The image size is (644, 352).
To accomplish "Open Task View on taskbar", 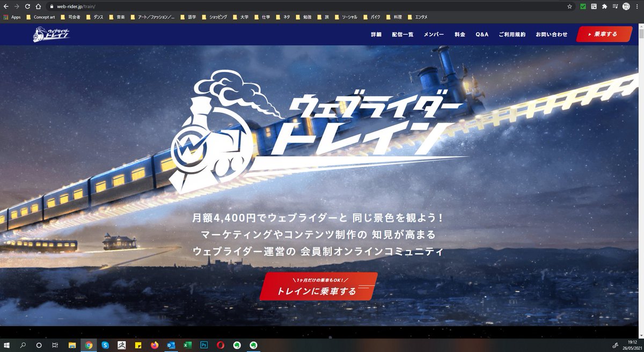I will 55,345.
